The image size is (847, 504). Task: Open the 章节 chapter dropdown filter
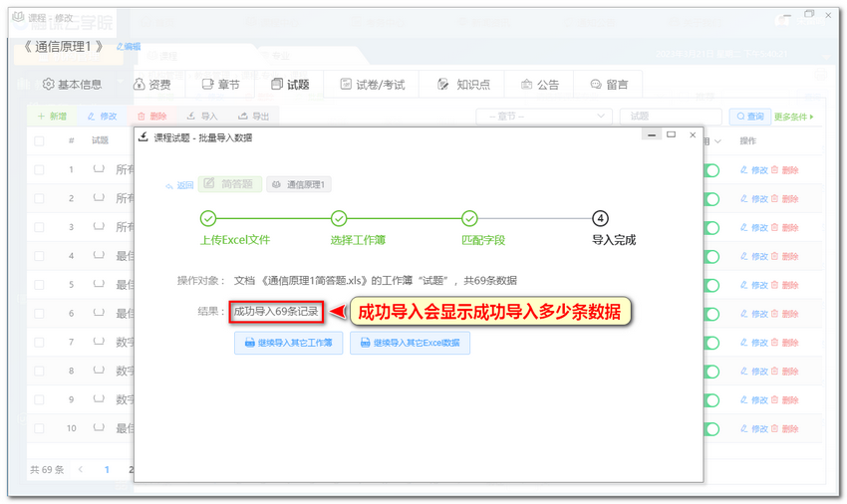[544, 117]
